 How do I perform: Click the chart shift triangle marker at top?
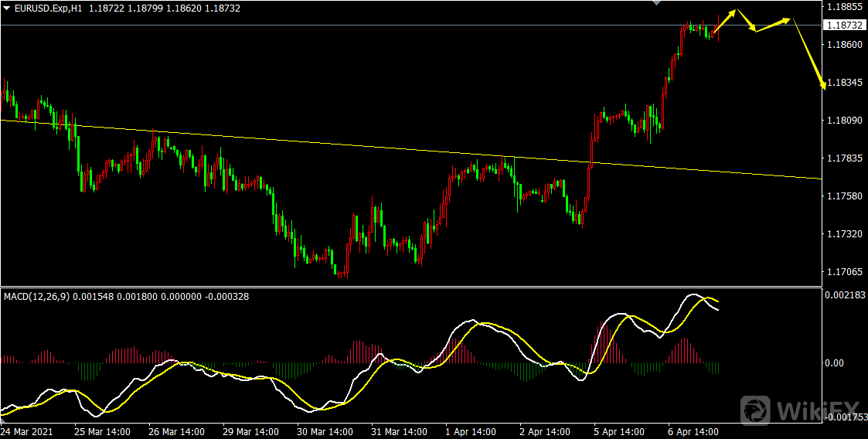tap(657, 3)
